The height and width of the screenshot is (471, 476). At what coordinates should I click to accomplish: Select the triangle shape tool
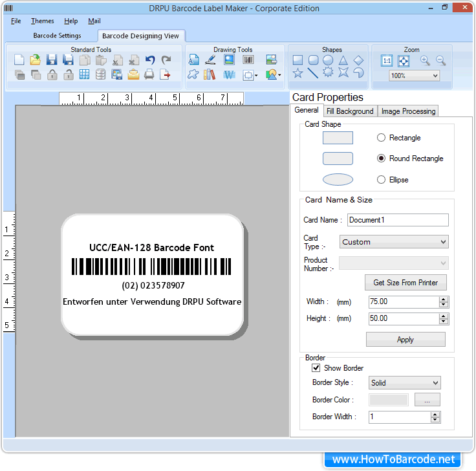click(x=343, y=60)
